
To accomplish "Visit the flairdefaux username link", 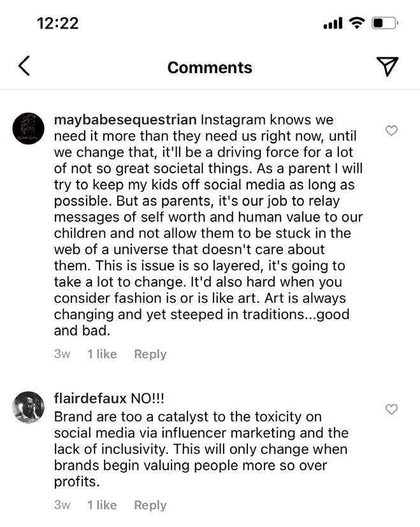I will click(90, 399).
